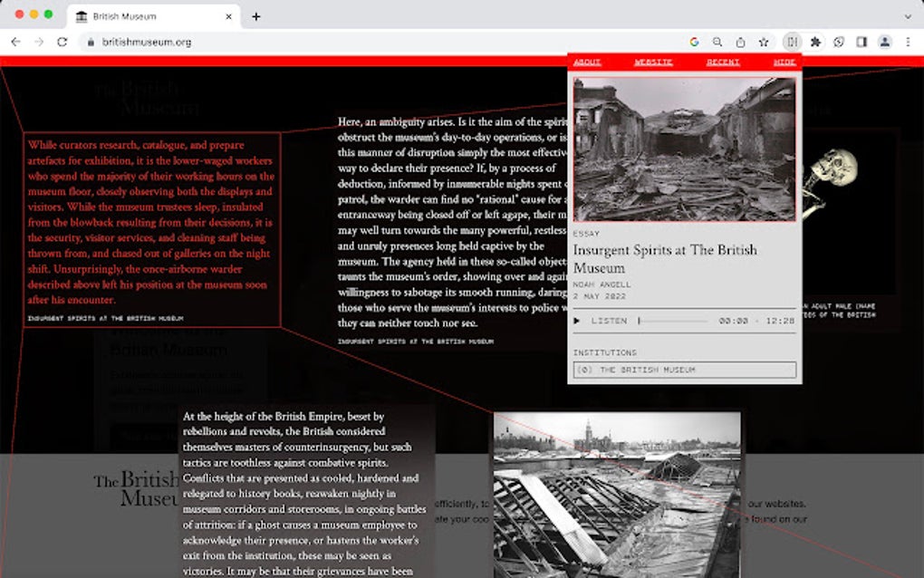Open the browser side panel icon
The height and width of the screenshot is (578, 924).
pyautogui.click(x=861, y=42)
